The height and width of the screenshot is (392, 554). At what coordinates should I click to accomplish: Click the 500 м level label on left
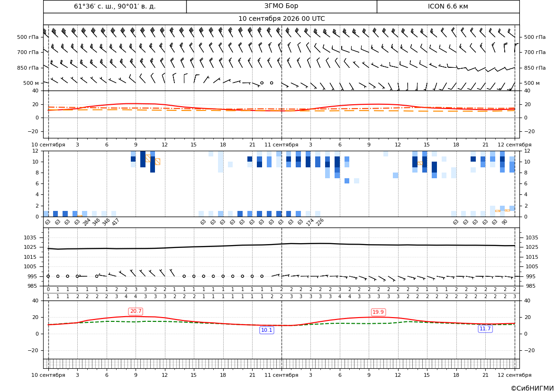(x=31, y=83)
